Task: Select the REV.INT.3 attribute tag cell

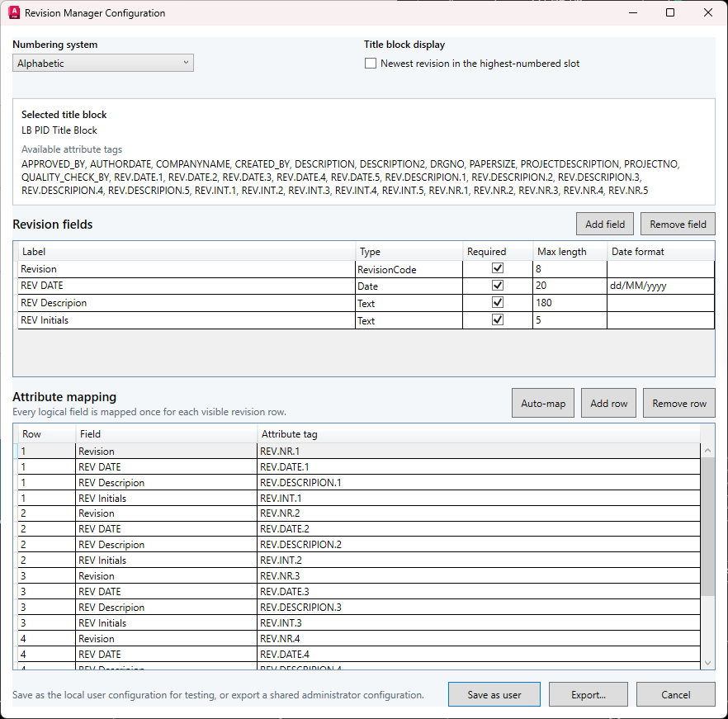Action: (479, 623)
